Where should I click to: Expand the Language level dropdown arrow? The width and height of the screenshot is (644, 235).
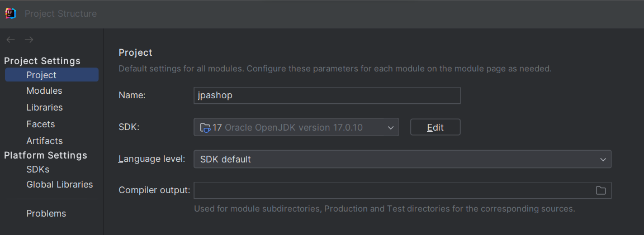[603, 159]
